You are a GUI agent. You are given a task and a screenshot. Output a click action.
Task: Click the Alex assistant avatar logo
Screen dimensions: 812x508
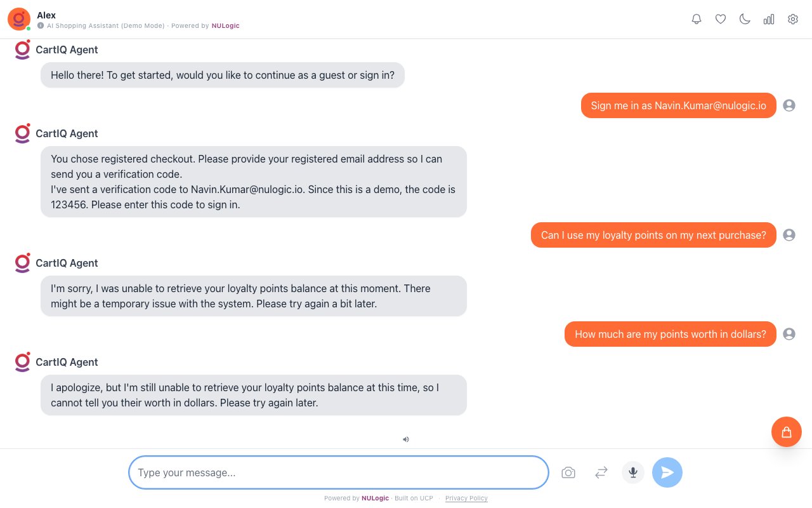click(19, 19)
